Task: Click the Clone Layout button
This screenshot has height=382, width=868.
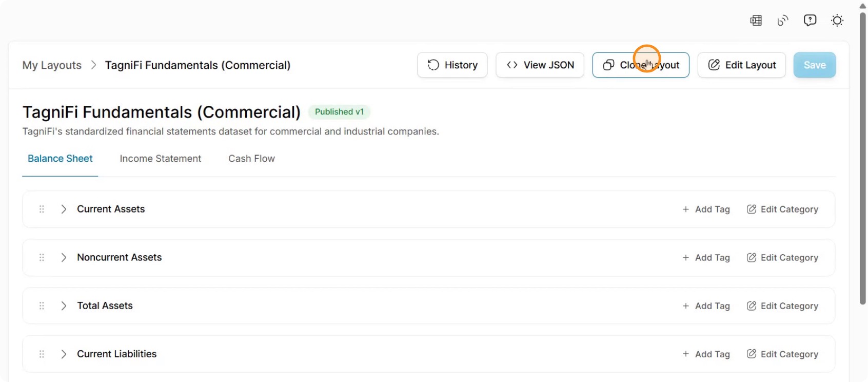Action: (641, 65)
